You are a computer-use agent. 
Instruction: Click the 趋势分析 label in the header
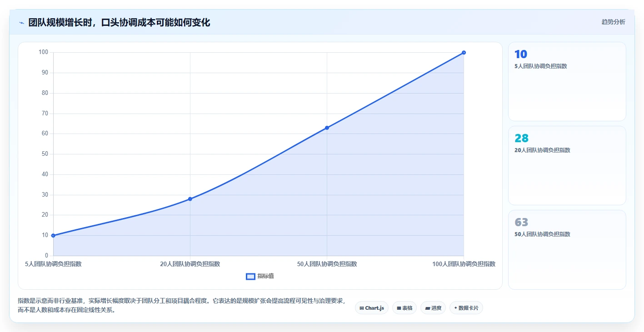click(x=613, y=22)
